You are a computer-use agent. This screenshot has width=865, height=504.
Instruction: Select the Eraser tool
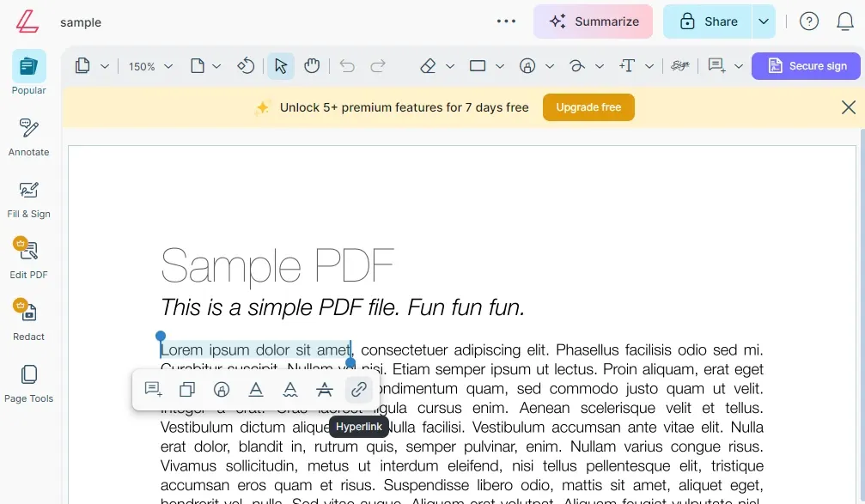(x=429, y=66)
